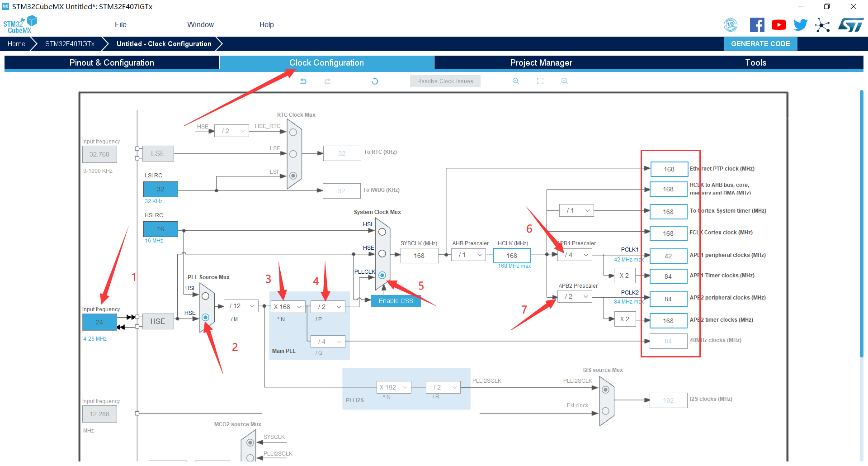
Task: Zoom out of the clock diagram
Action: click(564, 81)
